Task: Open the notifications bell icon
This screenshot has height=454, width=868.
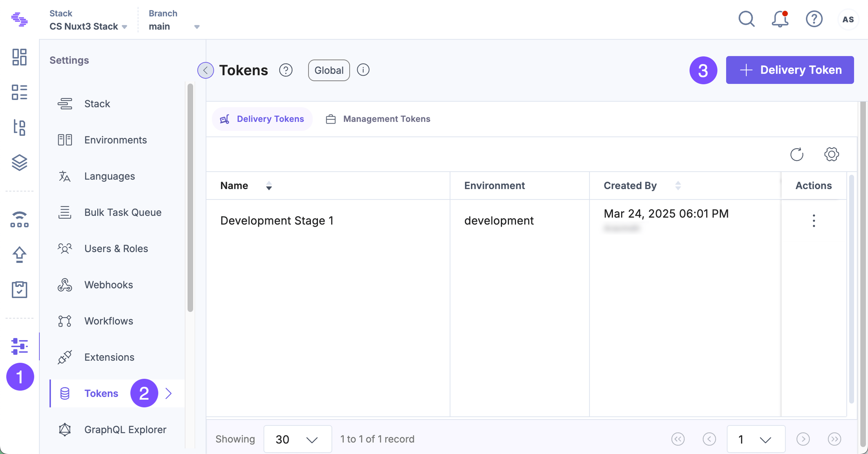Action: [x=780, y=19]
